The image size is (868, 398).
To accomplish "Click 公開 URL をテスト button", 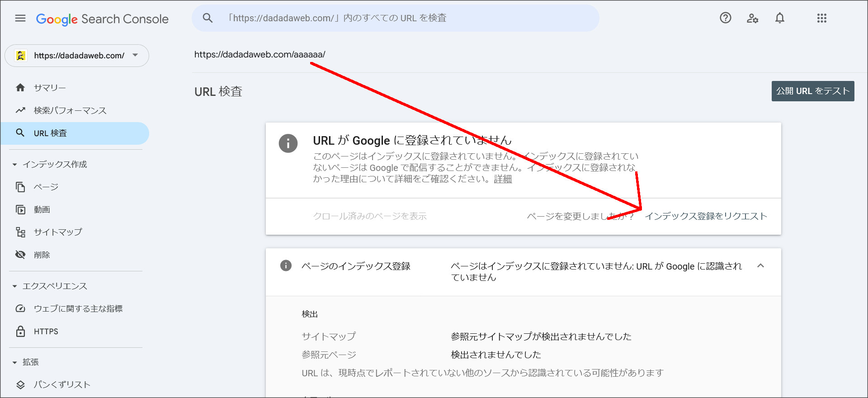I will (813, 91).
